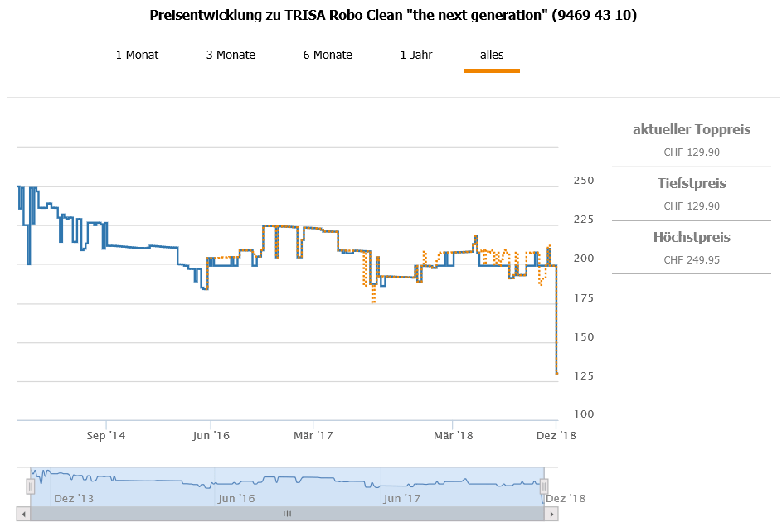The width and height of the screenshot is (782, 532).
Task: Click the right scroll arrow of navigator
Action: tap(551, 514)
